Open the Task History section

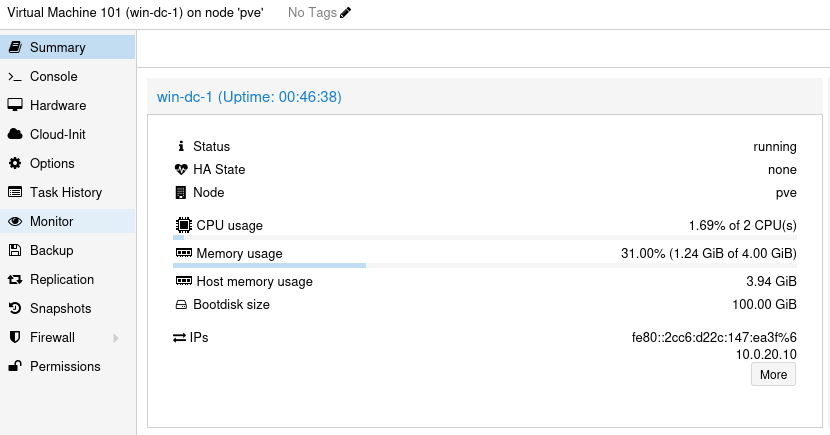68,192
